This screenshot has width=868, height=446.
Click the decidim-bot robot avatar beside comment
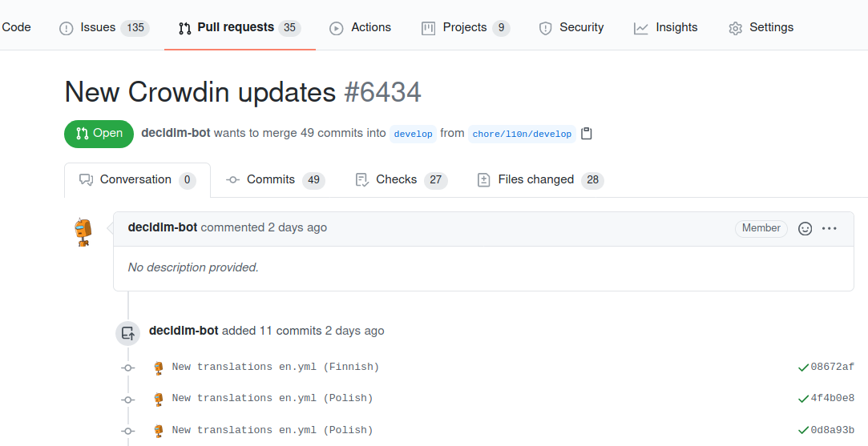(x=83, y=232)
